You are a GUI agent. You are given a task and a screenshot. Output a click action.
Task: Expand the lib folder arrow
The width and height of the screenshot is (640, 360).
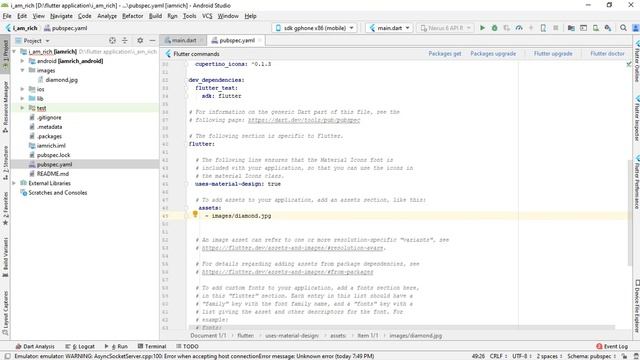pos(22,98)
